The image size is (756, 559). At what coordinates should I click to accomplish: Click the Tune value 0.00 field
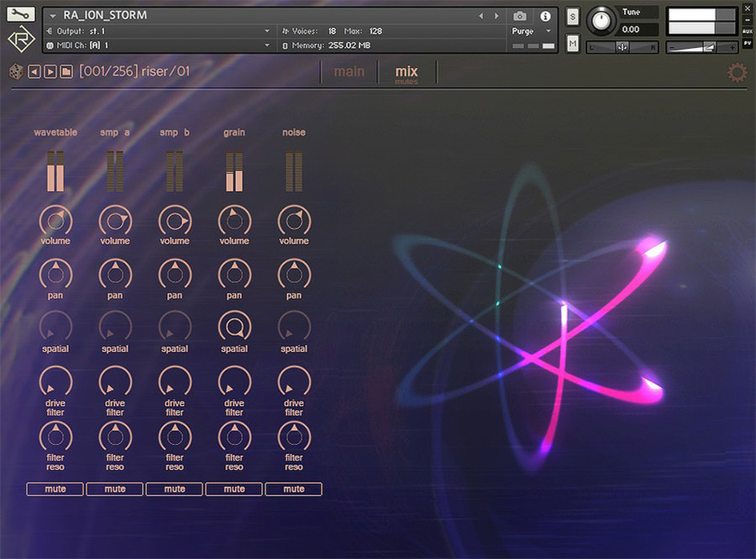coord(637,30)
